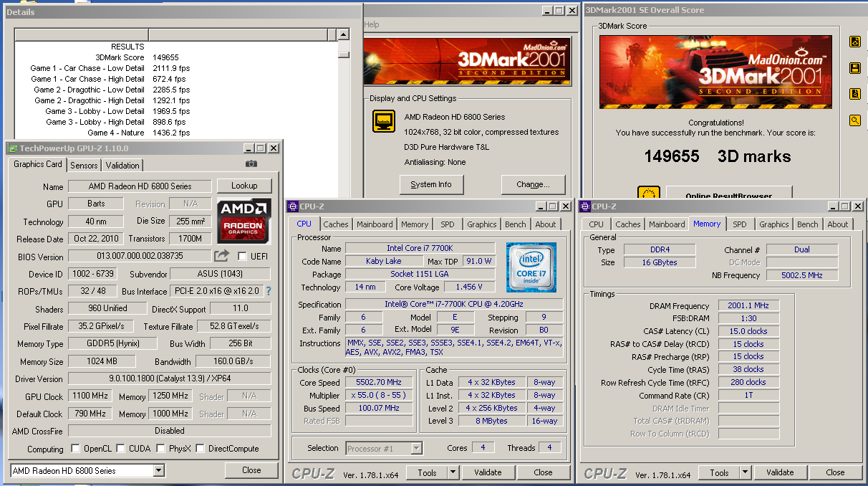
Task: Tick the DirectCompute checkbox
Action: [201, 449]
